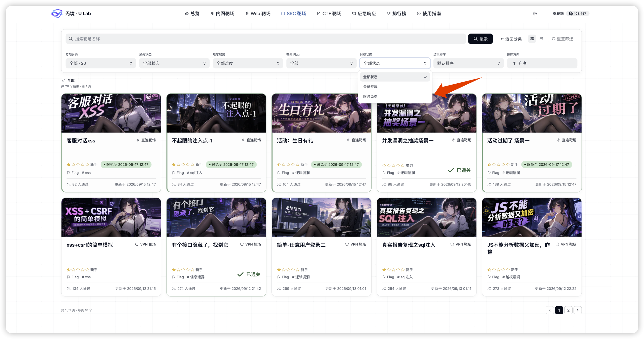Image resolution: width=644 pixels, height=339 pixels.
Task: Click the 不起眼的注入点-1 title
Action: tap(192, 141)
